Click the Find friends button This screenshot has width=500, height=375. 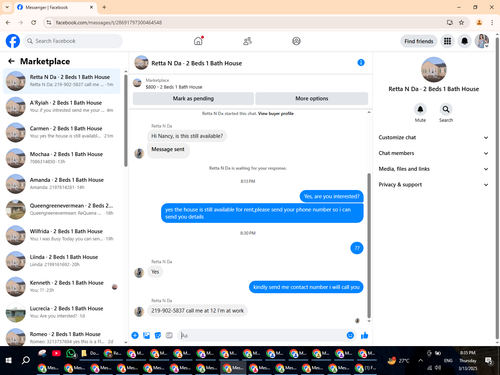click(x=419, y=41)
